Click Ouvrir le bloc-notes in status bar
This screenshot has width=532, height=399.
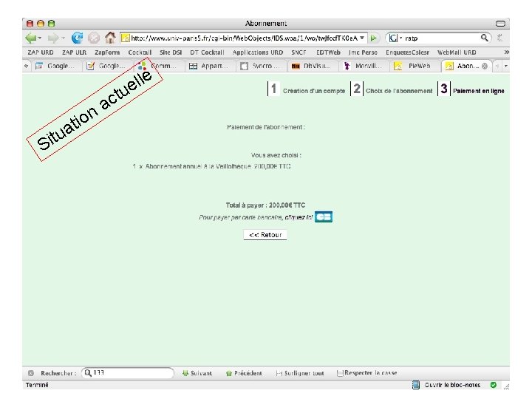pos(452,385)
